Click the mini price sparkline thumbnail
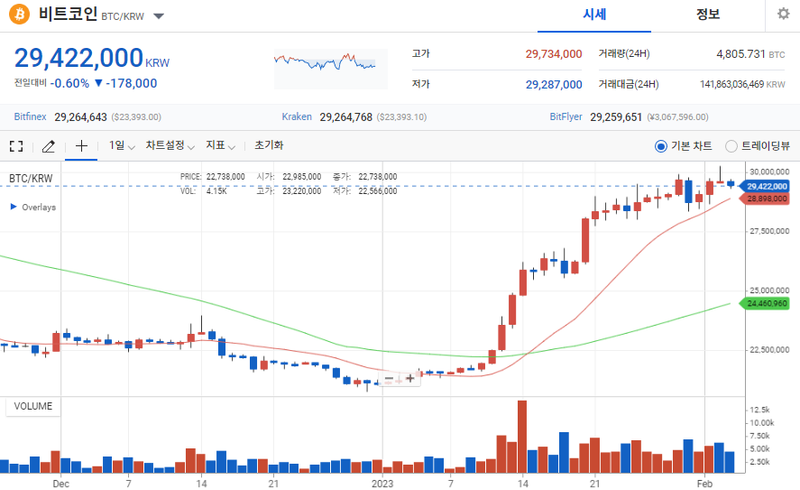Image resolution: width=800 pixels, height=490 pixels. tap(331, 69)
